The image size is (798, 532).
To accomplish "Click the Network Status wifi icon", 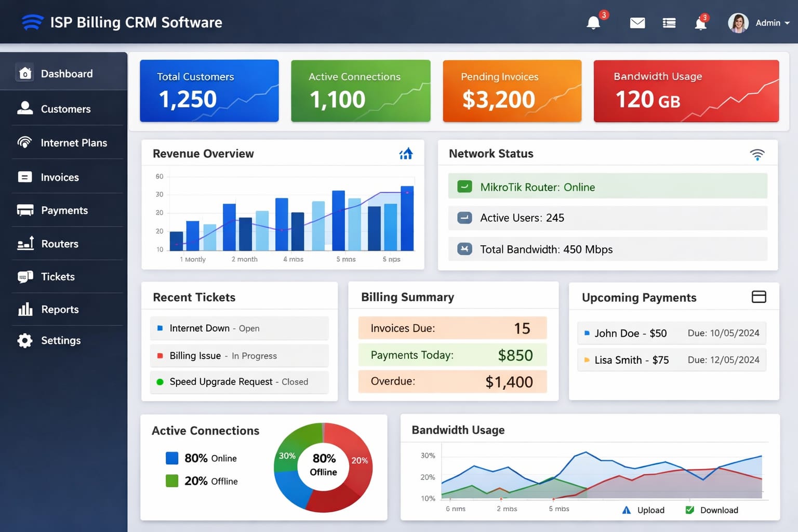I will point(757,154).
